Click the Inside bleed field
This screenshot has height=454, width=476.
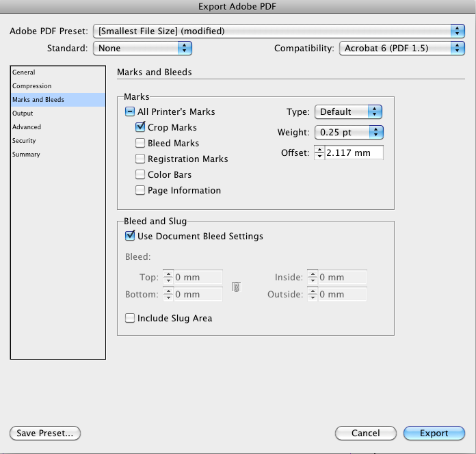tap(343, 277)
